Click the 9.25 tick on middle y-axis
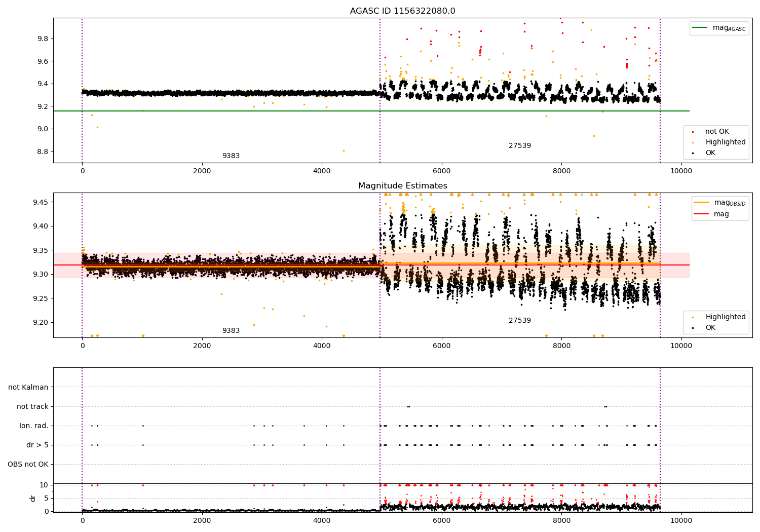Image resolution: width=760 pixels, height=532 pixels. pyautogui.click(x=41, y=299)
